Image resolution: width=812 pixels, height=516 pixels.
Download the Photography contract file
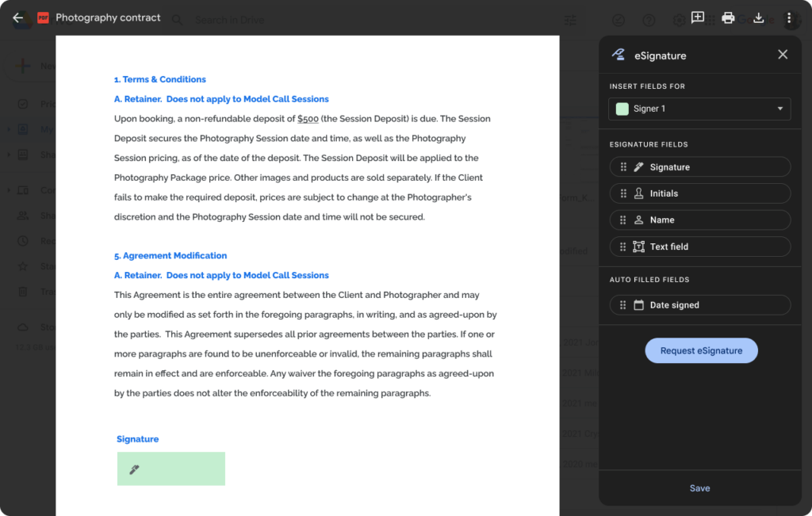(x=758, y=17)
